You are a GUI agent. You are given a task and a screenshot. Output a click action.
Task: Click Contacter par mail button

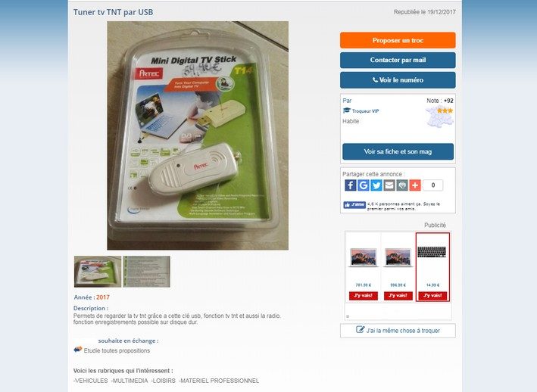[x=398, y=61]
